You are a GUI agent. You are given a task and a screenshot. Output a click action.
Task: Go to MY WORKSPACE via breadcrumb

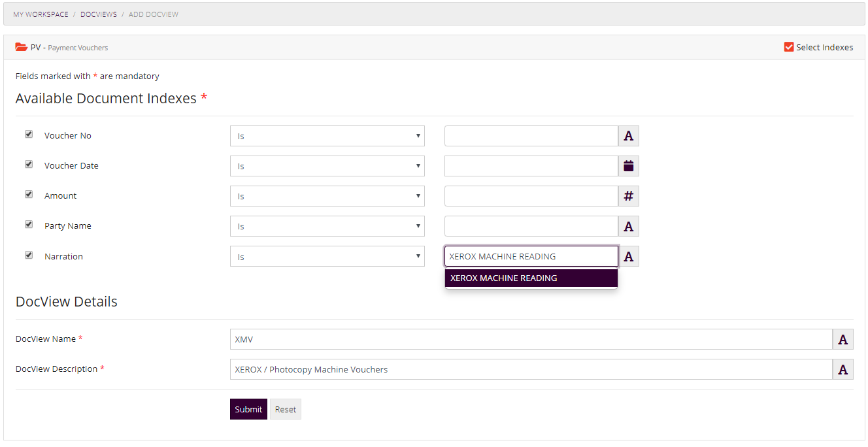[x=41, y=14]
